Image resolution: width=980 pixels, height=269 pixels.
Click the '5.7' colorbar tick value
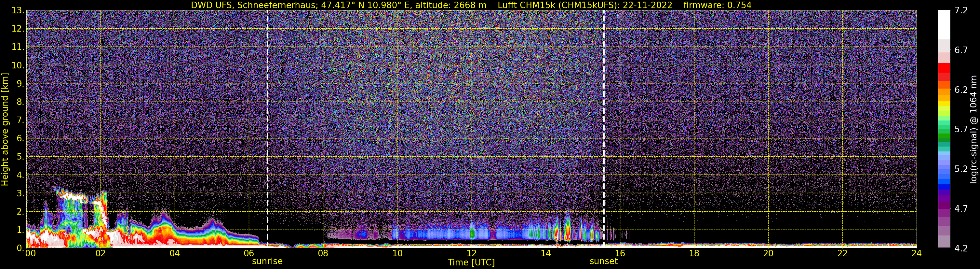[961, 129]
